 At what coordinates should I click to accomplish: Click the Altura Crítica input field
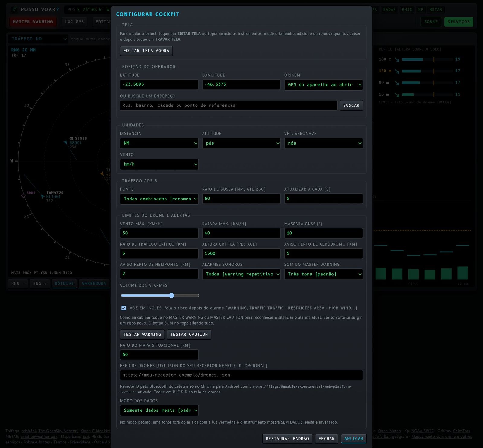pos(241,253)
